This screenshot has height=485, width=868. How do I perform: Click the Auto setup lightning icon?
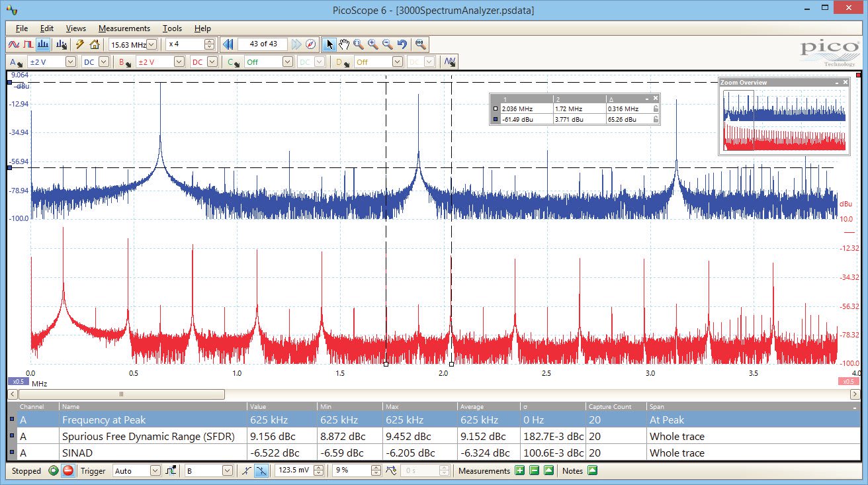(x=80, y=44)
